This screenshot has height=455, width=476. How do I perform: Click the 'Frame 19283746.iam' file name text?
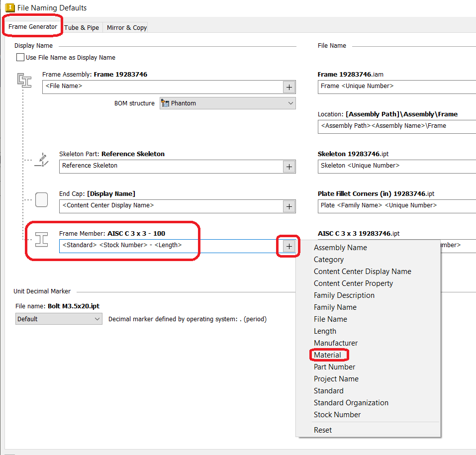point(350,75)
